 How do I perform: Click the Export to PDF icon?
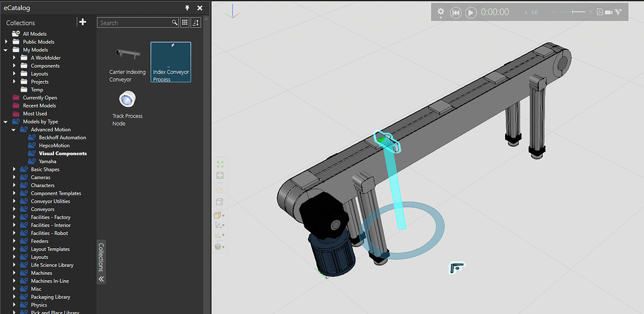pyautogui.click(x=600, y=12)
